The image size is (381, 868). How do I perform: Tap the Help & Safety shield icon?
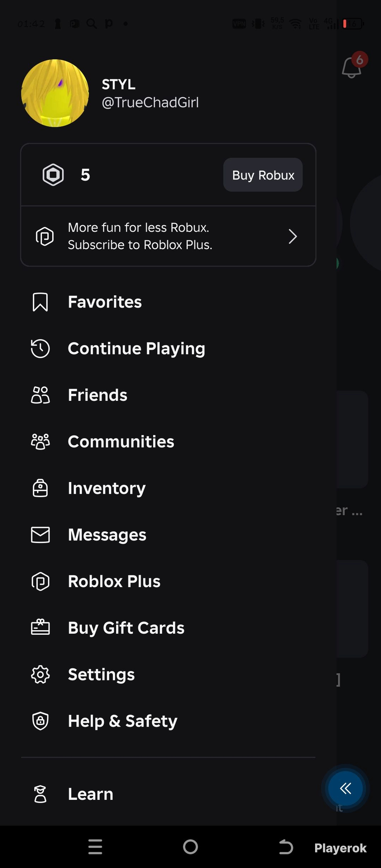point(40,721)
